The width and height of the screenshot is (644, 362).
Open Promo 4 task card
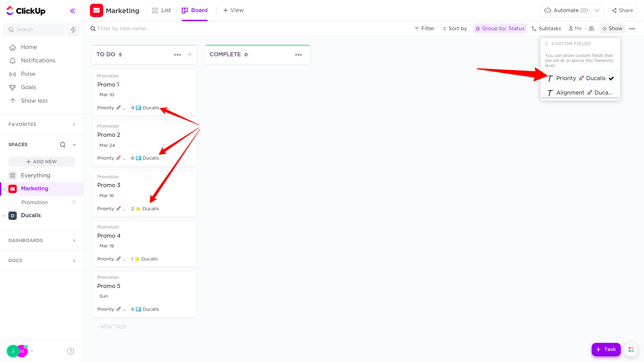145,244
